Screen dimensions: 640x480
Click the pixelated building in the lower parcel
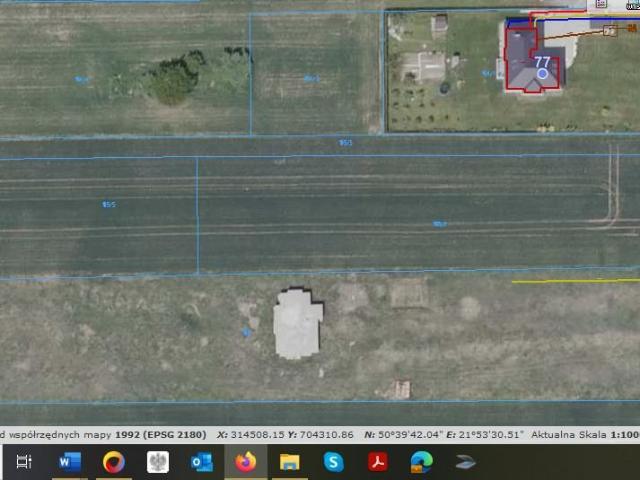pyautogui.click(x=297, y=323)
